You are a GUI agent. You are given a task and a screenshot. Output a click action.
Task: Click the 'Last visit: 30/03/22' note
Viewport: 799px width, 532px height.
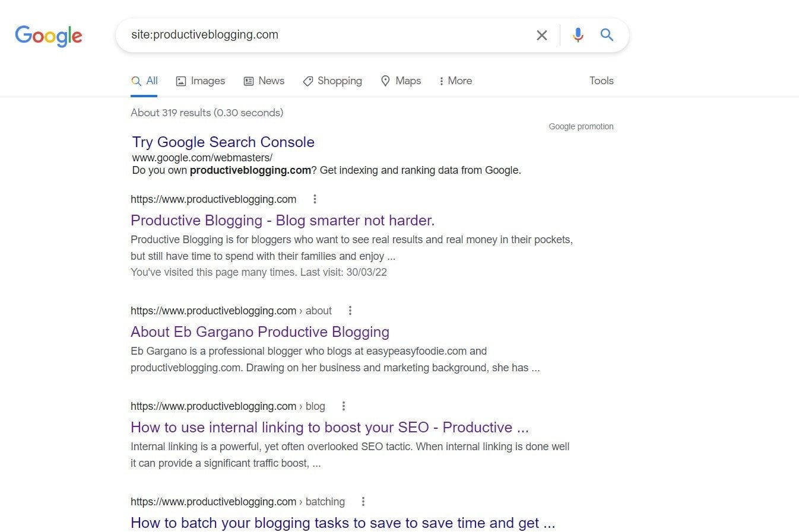(x=344, y=272)
